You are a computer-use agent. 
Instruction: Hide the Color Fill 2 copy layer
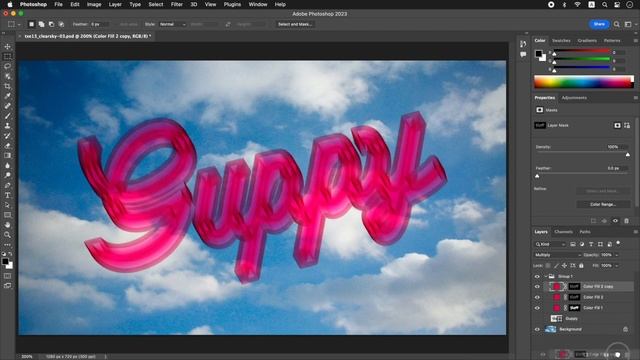537,287
